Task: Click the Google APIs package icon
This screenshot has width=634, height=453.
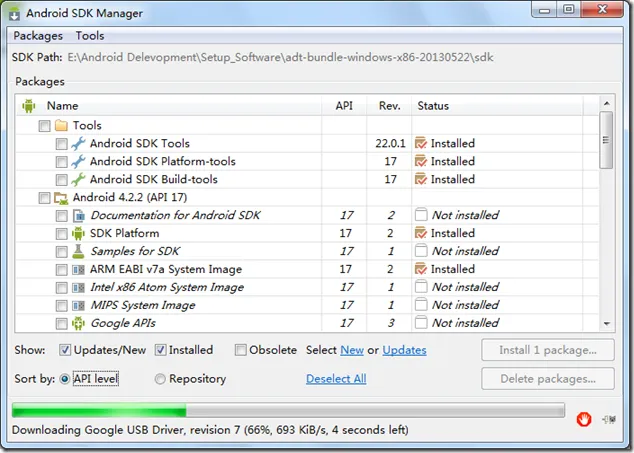Action: point(78,324)
